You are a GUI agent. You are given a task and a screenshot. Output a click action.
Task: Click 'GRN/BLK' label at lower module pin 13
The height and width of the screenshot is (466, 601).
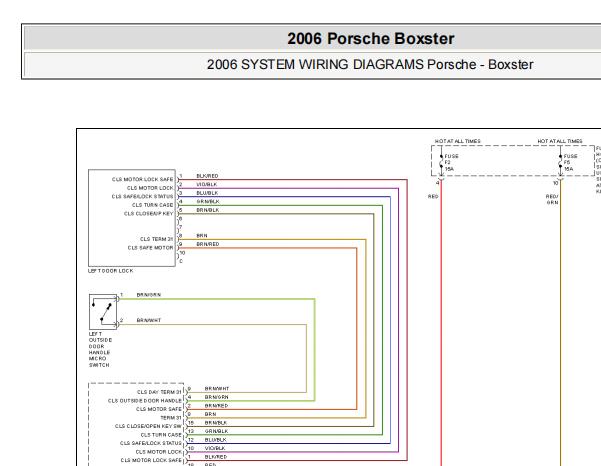[217, 431]
